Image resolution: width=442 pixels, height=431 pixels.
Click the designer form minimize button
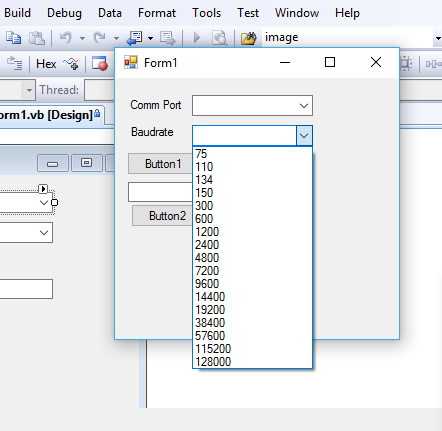[x=53, y=163]
